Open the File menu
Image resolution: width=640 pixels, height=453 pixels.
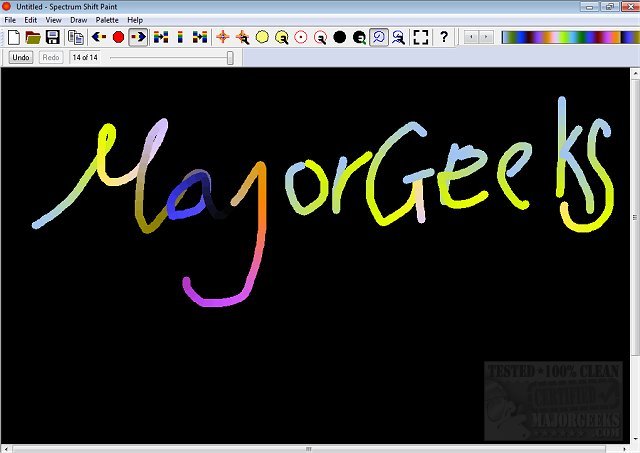click(10, 20)
